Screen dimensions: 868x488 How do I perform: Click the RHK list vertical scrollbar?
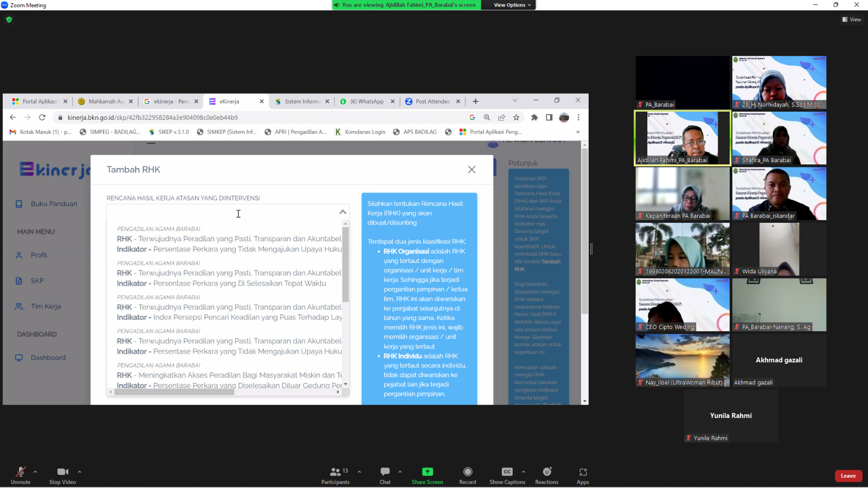coord(346,266)
